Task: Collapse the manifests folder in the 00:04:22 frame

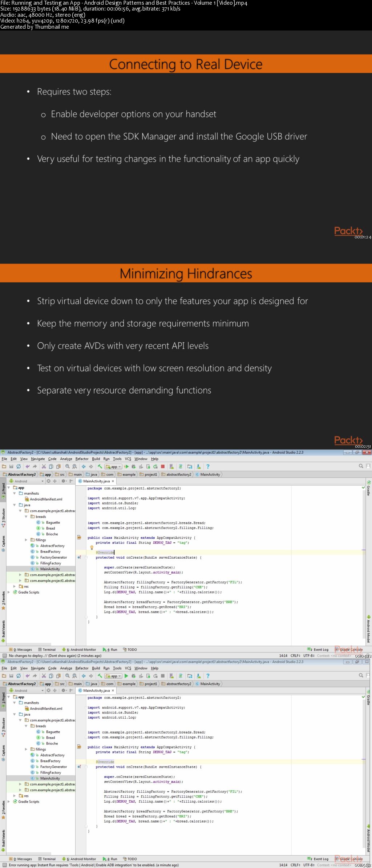Action: point(15,493)
